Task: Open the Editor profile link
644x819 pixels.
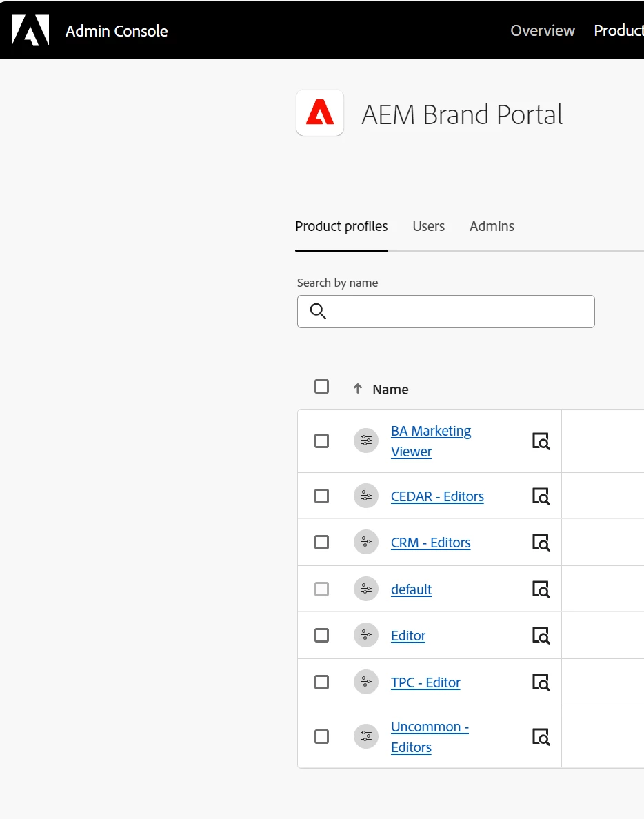Action: [x=408, y=636]
